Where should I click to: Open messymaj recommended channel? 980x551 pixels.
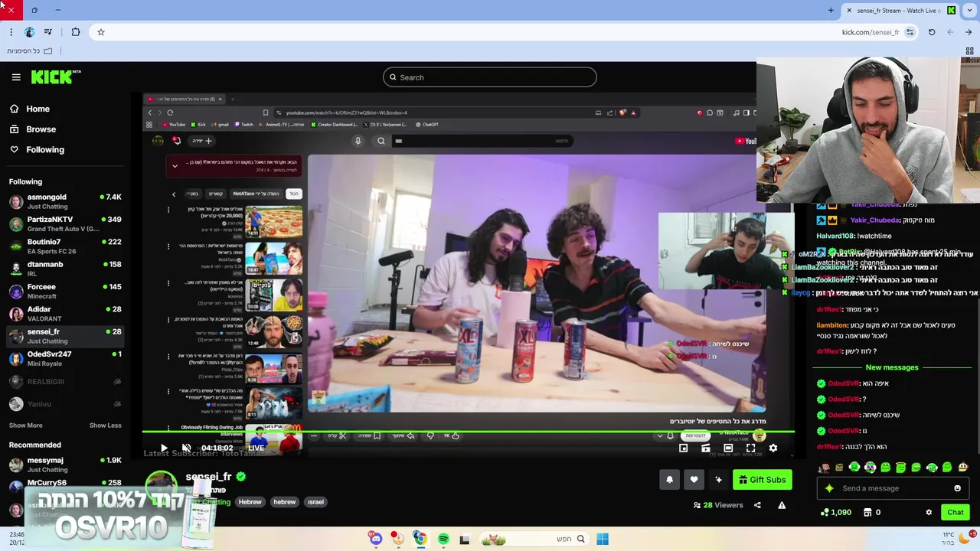tap(65, 465)
